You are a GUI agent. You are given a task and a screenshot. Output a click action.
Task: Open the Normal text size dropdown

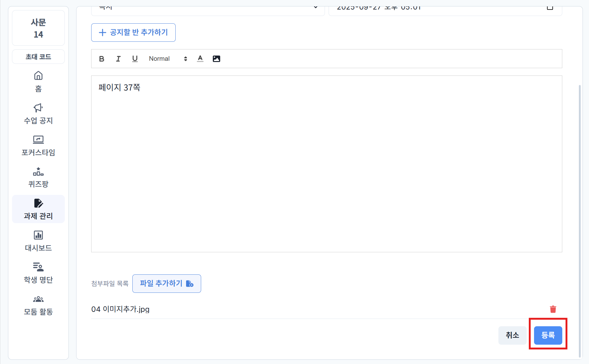pos(168,59)
